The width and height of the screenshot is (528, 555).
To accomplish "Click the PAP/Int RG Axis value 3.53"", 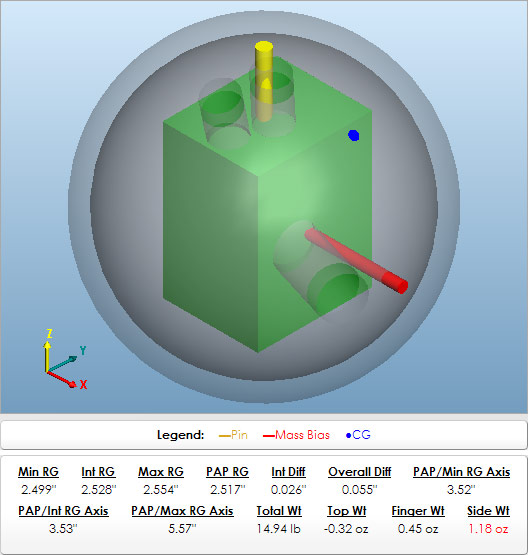I will pos(63,529).
